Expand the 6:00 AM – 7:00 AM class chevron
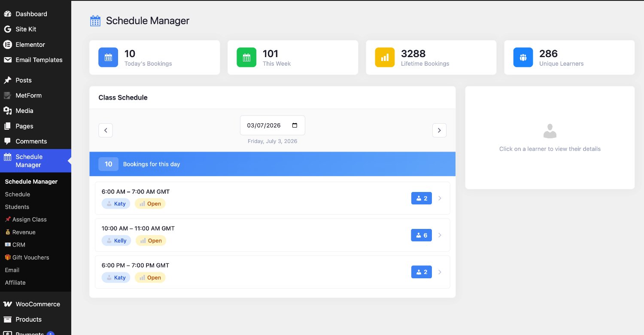The image size is (644, 335). [440, 198]
